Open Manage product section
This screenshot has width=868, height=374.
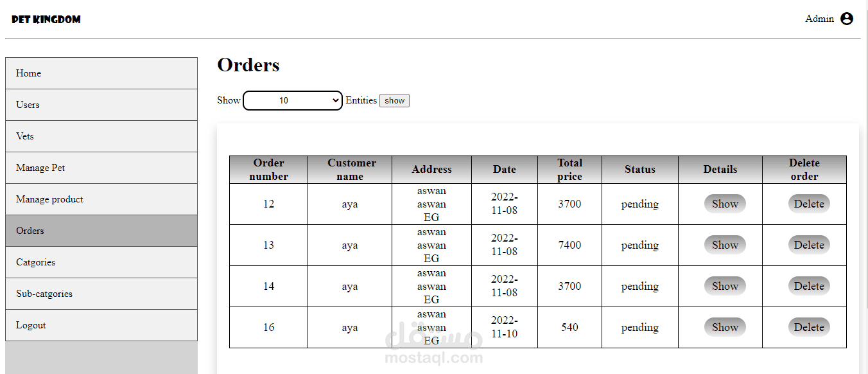(101, 199)
